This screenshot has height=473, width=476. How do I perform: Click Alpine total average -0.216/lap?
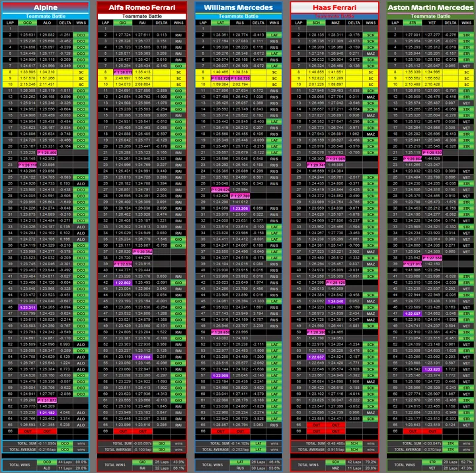pos(47,449)
